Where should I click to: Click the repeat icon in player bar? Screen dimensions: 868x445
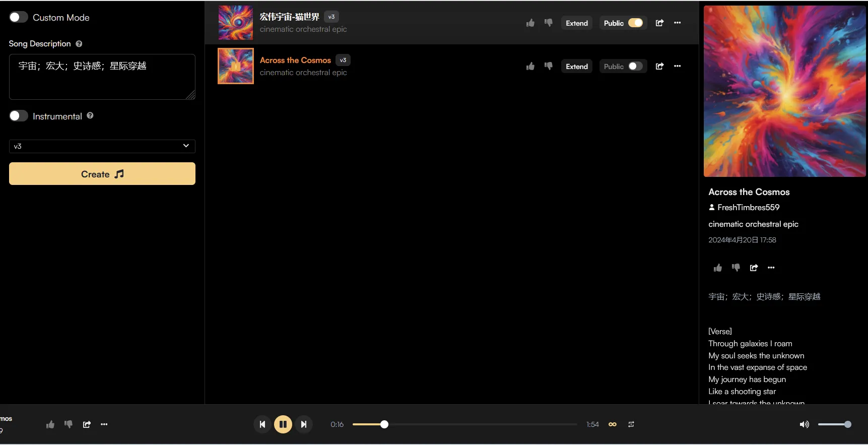[631, 424]
